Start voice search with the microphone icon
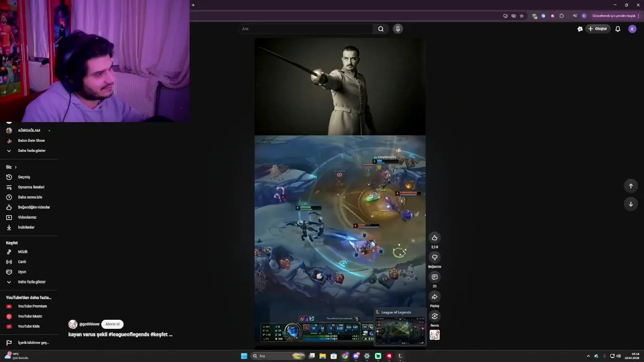This screenshot has width=644, height=362. (x=397, y=29)
